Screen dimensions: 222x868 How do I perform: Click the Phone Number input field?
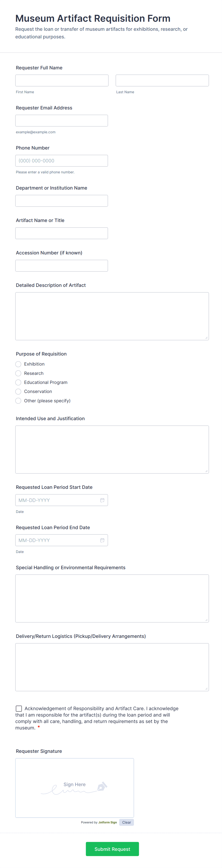62,161
